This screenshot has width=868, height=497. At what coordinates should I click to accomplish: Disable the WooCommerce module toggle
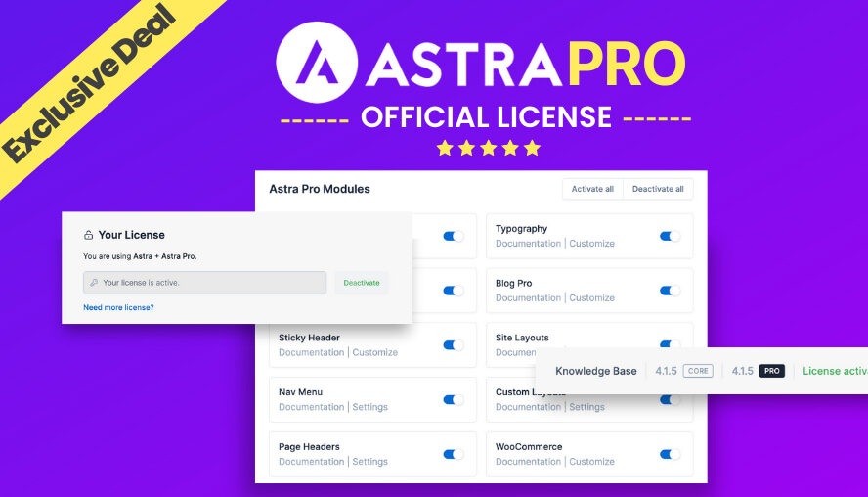pos(670,454)
